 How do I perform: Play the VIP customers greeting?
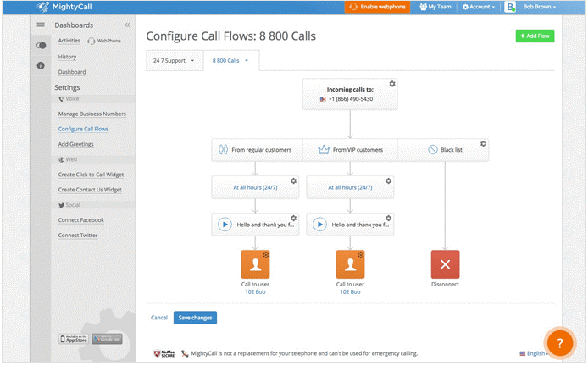[x=319, y=225]
